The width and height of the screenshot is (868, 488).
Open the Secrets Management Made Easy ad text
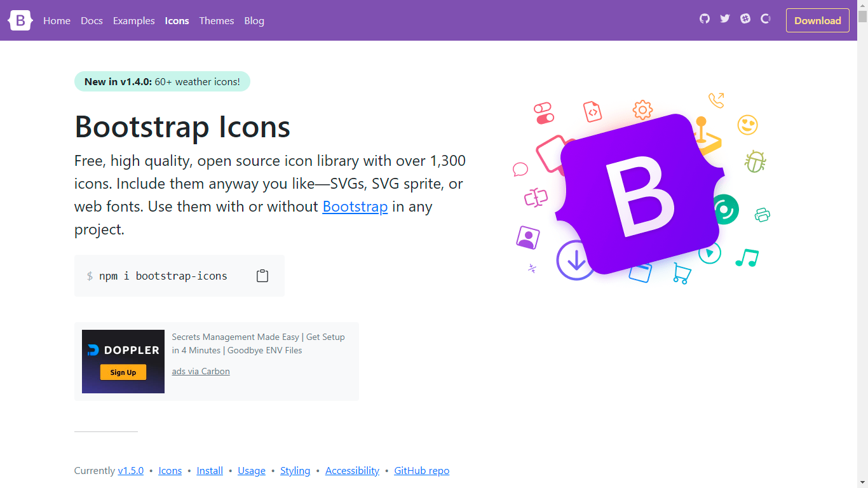tap(259, 344)
